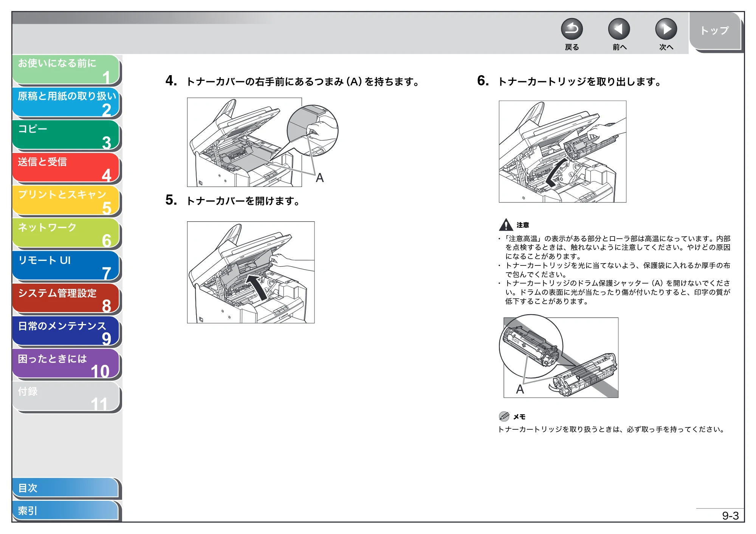This screenshot has height=534, width=756.
Task: Jump to chapter 6 ネットワーク
Action: (66, 233)
